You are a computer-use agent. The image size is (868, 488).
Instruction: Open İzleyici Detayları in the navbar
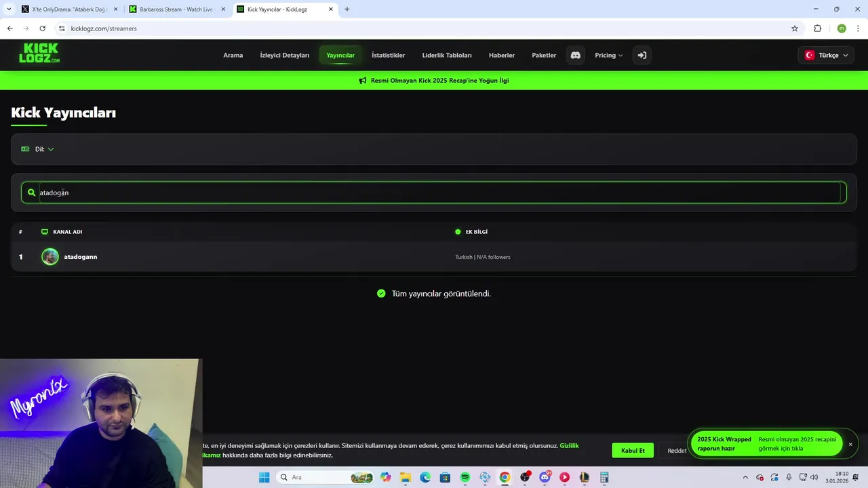pyautogui.click(x=285, y=56)
